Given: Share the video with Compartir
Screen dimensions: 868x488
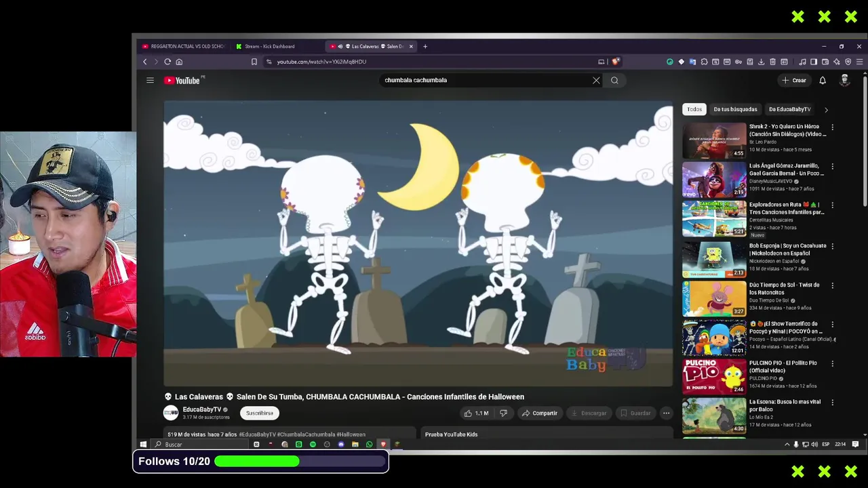Looking at the screenshot, I should point(539,413).
